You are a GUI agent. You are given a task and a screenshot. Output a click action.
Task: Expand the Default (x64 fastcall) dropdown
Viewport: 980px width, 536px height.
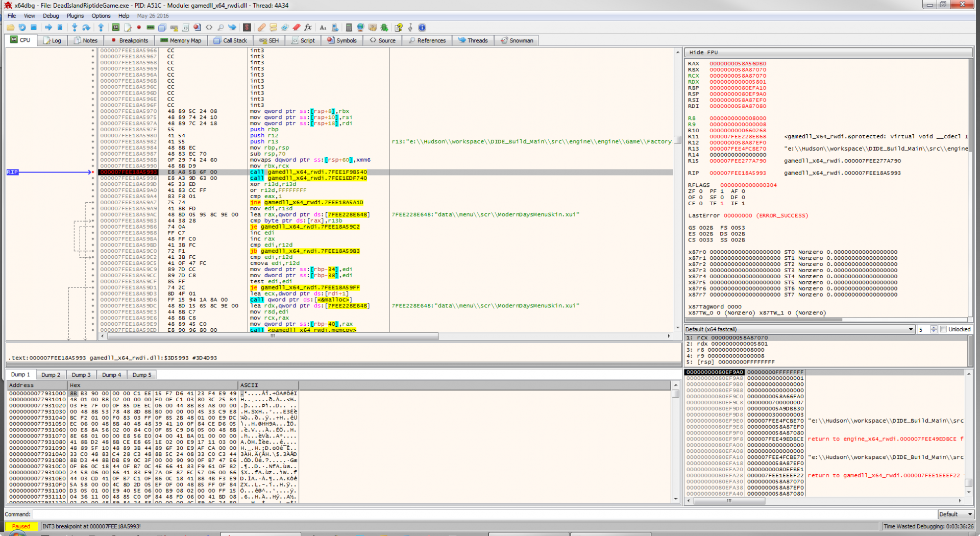[x=911, y=329]
